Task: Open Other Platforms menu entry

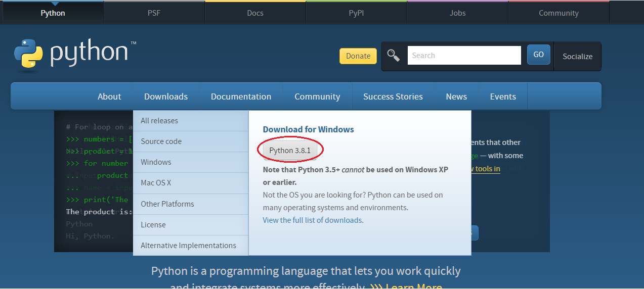Action: (x=167, y=204)
